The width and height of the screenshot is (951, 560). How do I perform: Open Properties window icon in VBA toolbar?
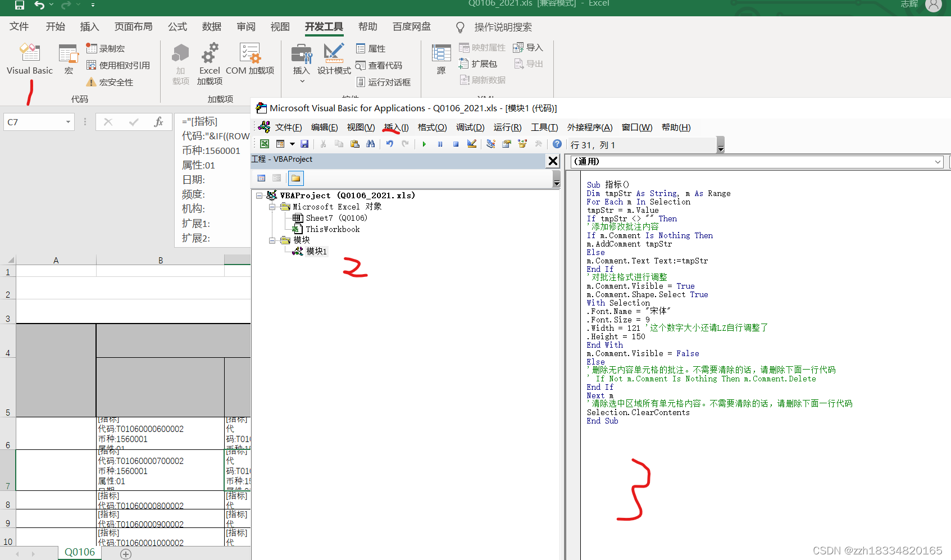506,144
